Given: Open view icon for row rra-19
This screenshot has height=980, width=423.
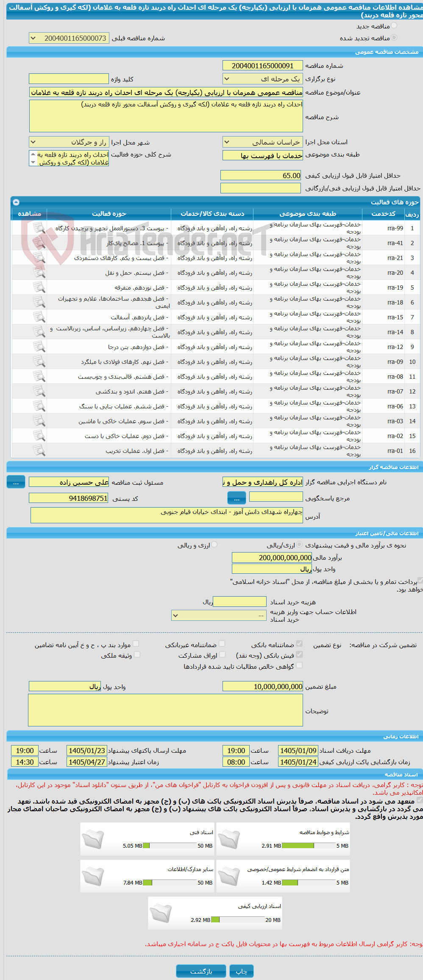Looking at the screenshot, I should (39, 288).
